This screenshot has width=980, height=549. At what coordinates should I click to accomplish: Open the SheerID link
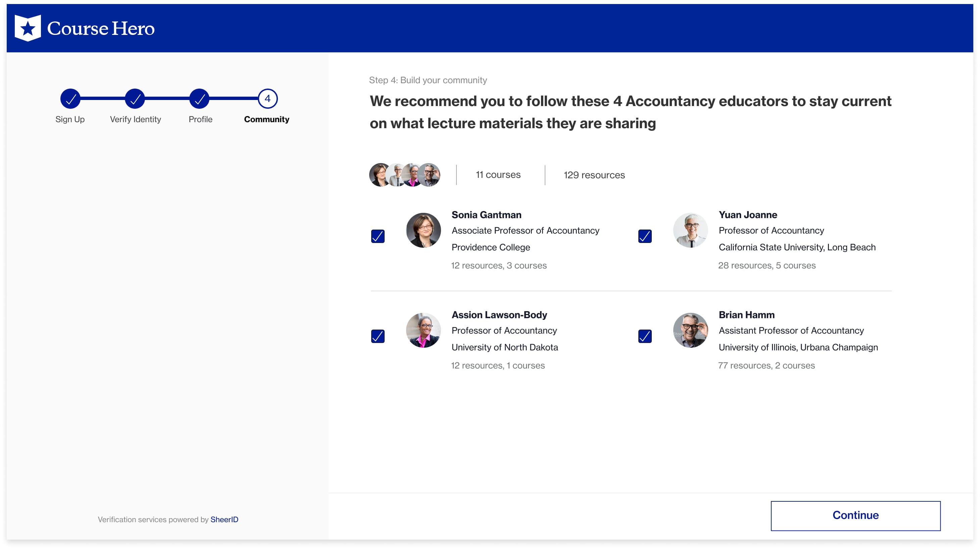pos(224,519)
